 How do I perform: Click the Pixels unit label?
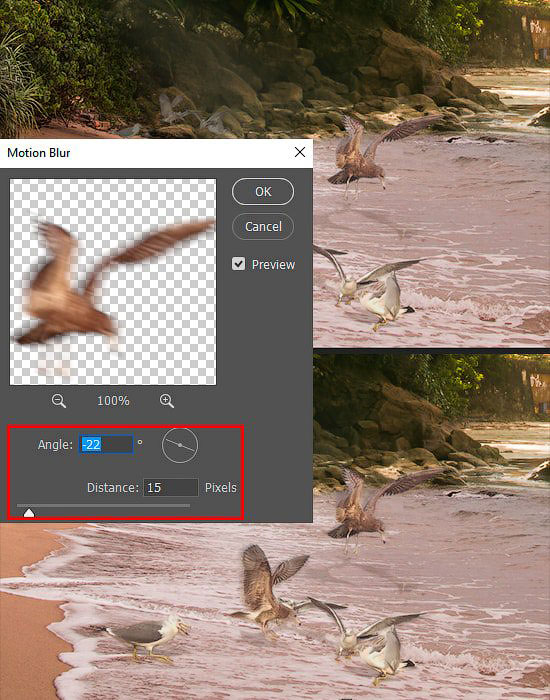pyautogui.click(x=221, y=488)
